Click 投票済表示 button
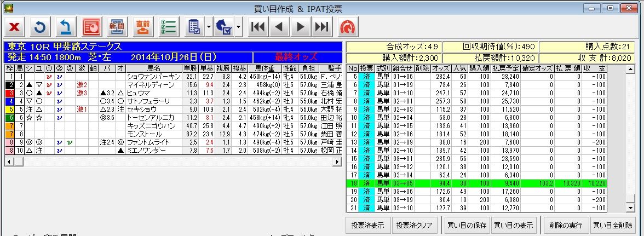Viewport: 644px width, 236px height. [367, 226]
